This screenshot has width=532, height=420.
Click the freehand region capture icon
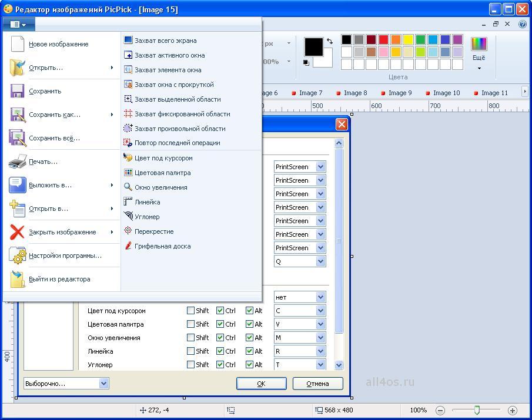point(128,128)
